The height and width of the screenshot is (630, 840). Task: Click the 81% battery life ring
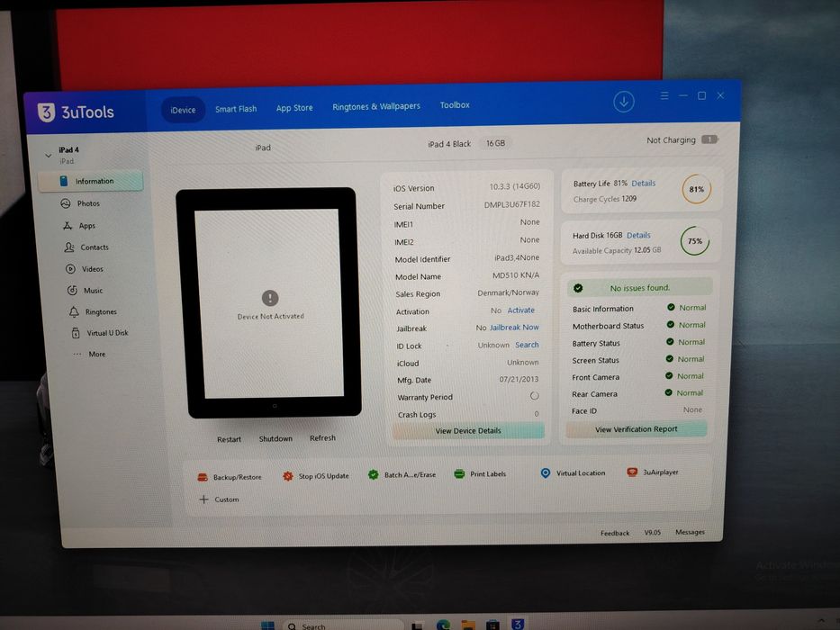click(x=697, y=189)
